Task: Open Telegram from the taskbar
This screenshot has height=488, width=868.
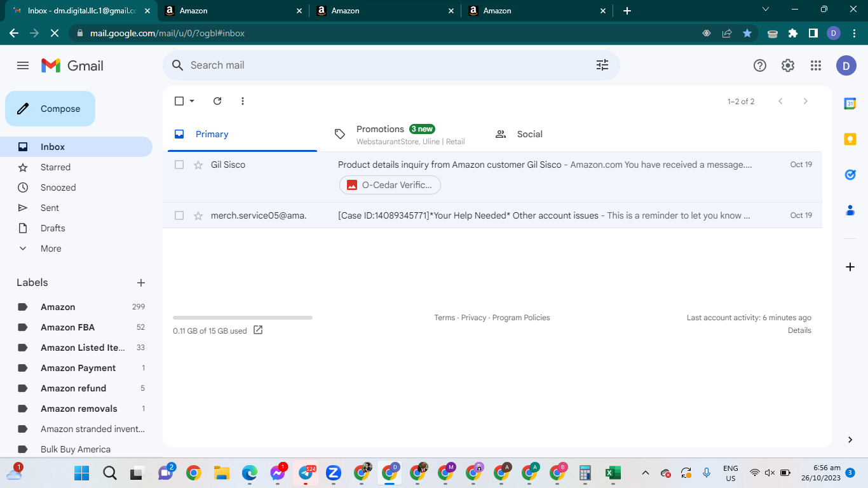Action: (x=306, y=473)
